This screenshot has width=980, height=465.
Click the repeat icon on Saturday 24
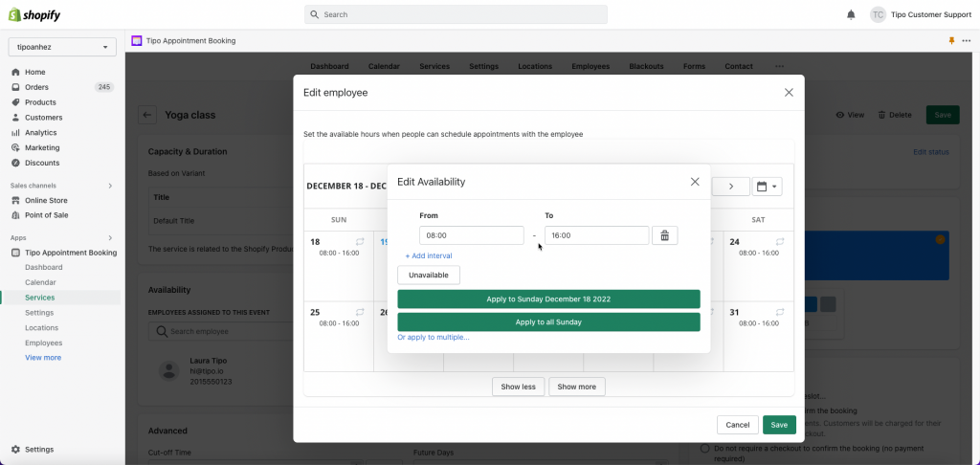click(780, 241)
